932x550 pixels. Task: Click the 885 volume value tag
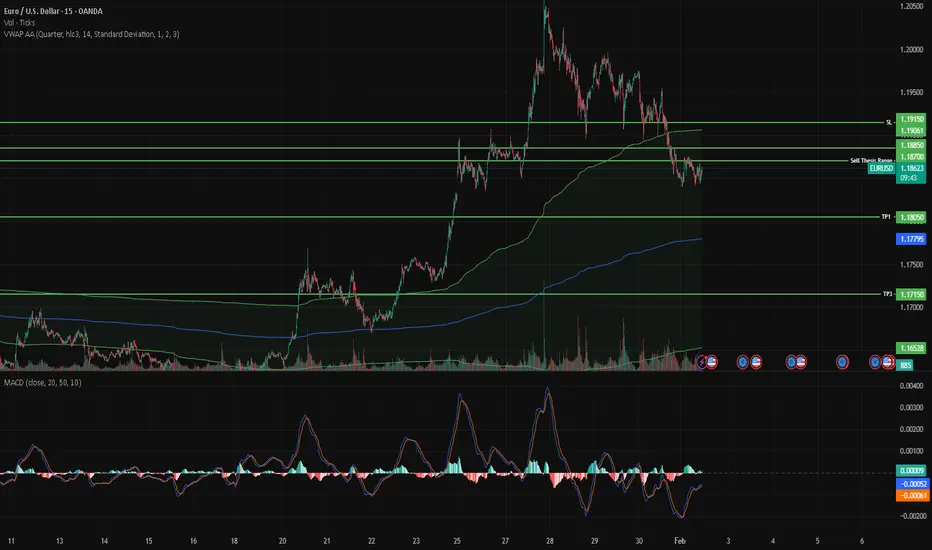[905, 365]
